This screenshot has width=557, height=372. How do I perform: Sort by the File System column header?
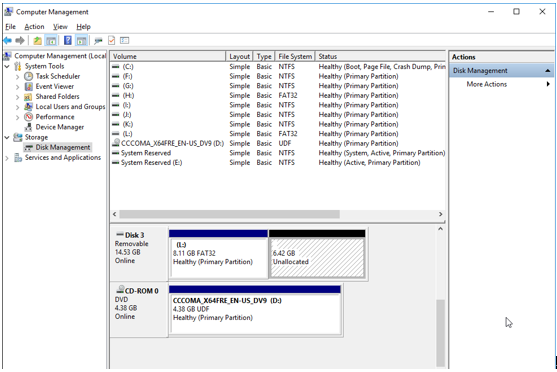pyautogui.click(x=295, y=56)
